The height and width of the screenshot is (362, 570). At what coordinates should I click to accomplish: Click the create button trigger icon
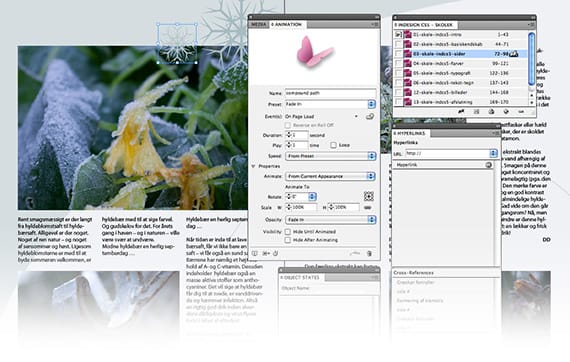[x=370, y=117]
